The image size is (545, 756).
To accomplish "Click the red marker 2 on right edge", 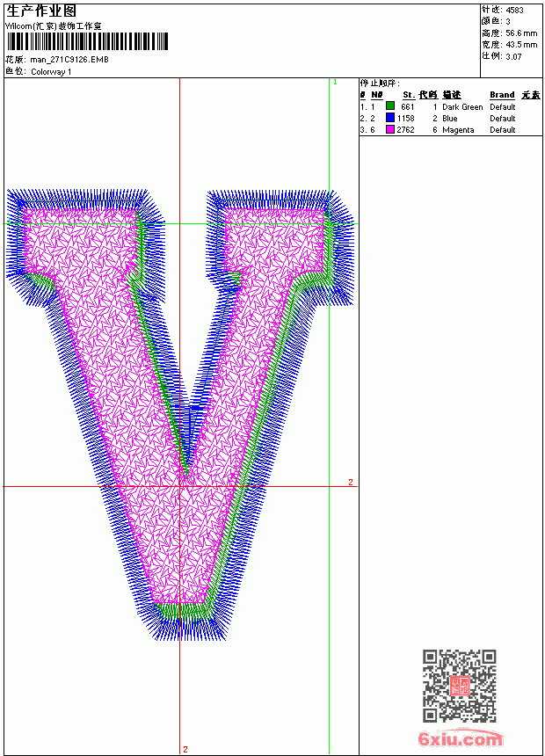I will point(351,482).
